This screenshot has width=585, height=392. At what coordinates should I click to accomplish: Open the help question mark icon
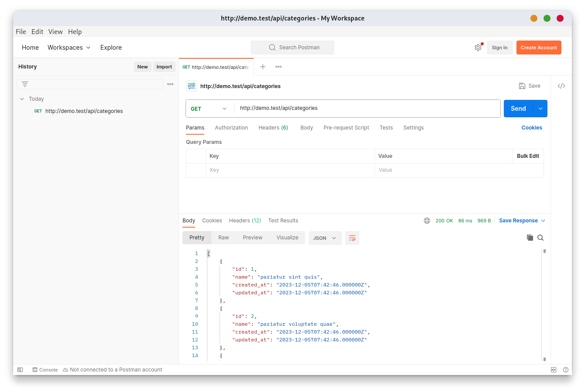[x=565, y=370]
